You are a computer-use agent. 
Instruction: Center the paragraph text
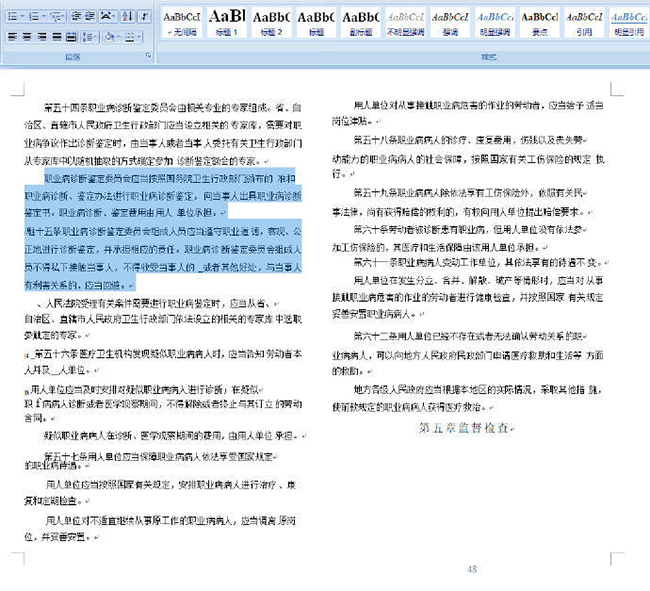(x=27, y=37)
